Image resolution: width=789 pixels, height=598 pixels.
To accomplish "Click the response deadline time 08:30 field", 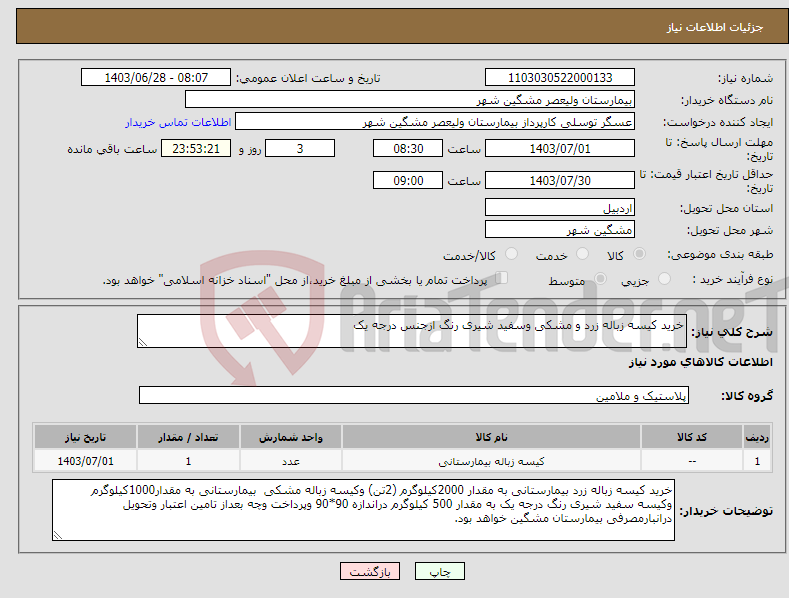I will (x=408, y=148).
